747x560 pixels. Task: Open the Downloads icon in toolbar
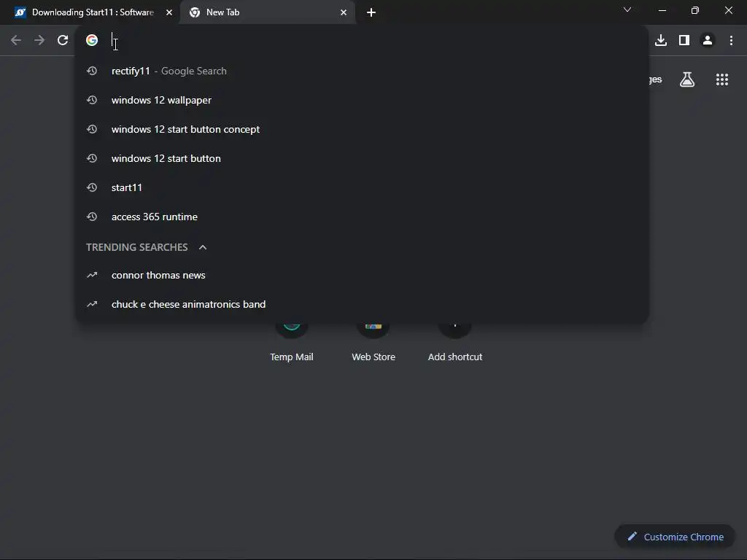661,40
